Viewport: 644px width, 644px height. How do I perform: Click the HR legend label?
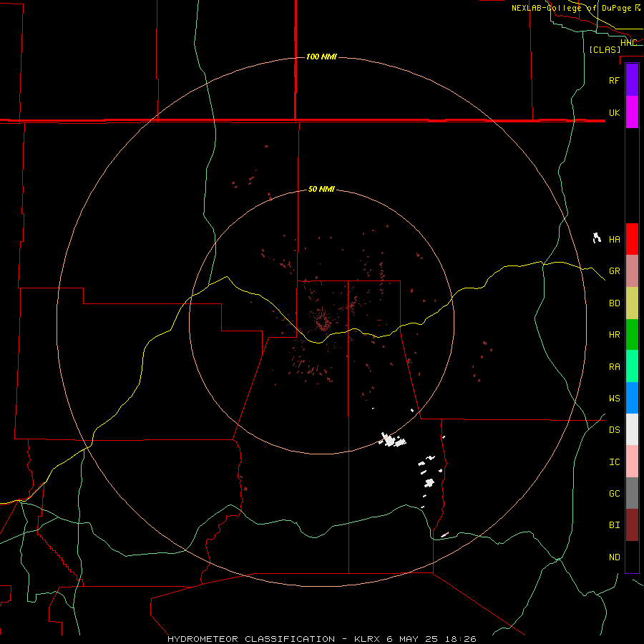tap(614, 335)
